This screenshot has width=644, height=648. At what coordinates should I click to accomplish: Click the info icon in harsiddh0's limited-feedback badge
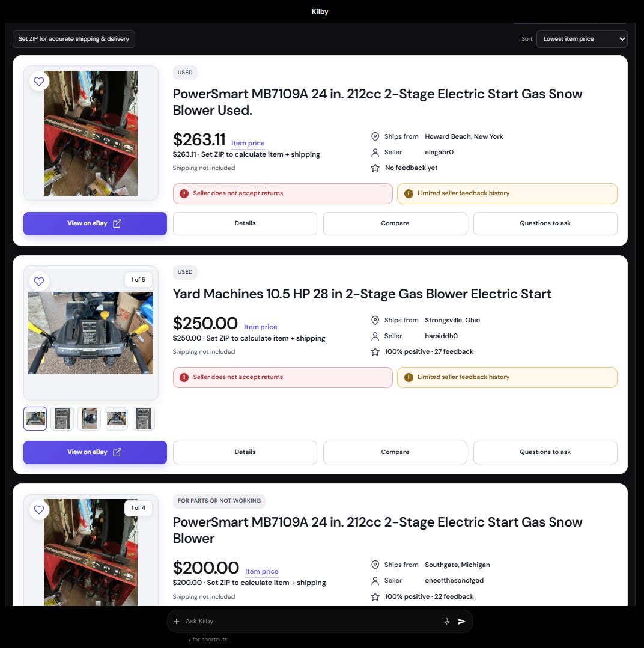(x=409, y=377)
